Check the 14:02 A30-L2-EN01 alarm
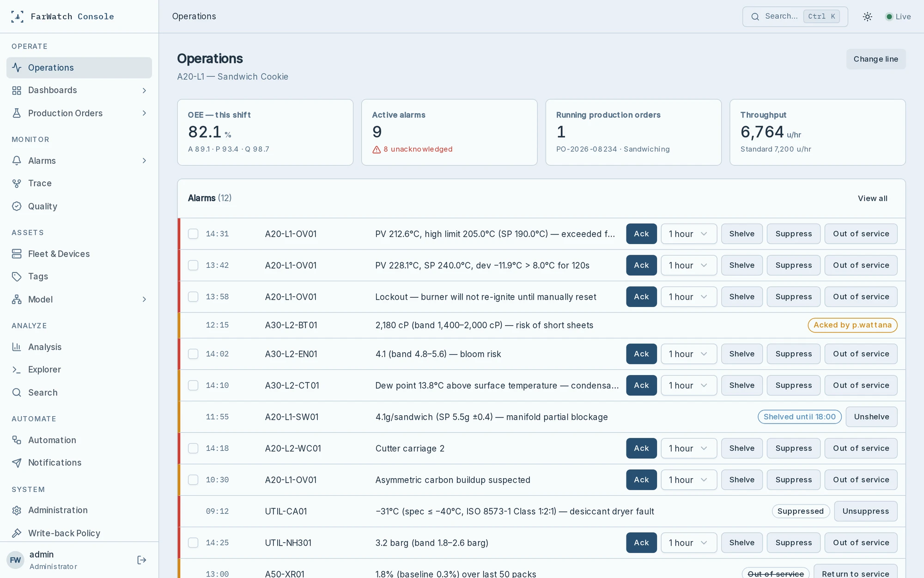The height and width of the screenshot is (578, 924). point(193,354)
